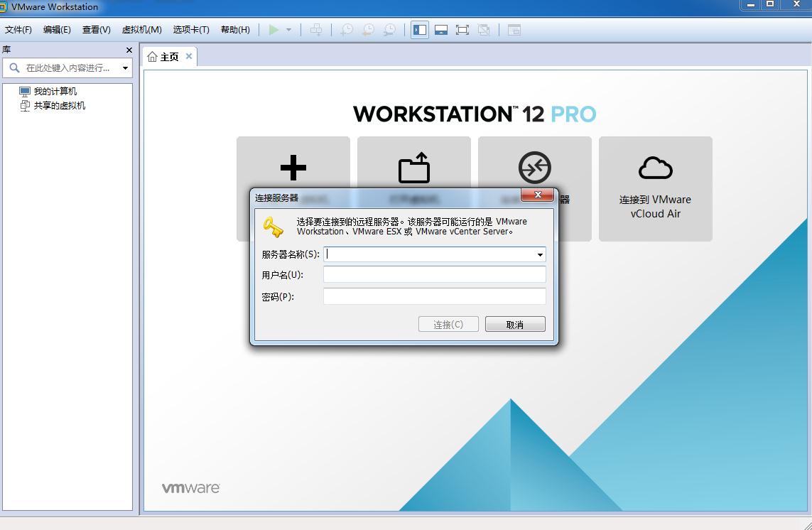The height and width of the screenshot is (530, 812).
Task: Click the open virtual machine folder tile
Action: (x=413, y=163)
